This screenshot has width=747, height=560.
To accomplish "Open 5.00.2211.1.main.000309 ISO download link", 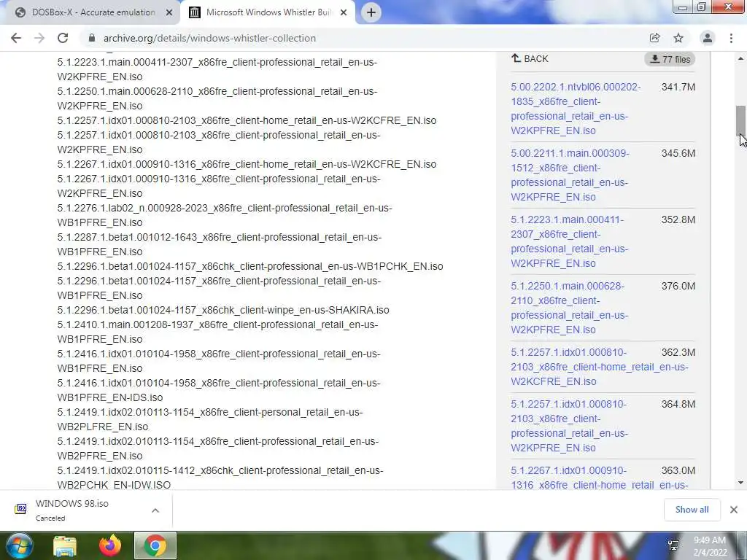I will pos(570,175).
